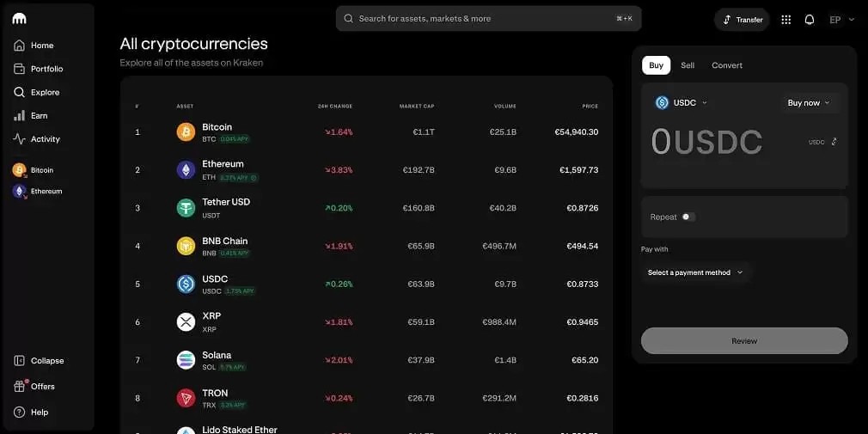Click the TRON coin icon
This screenshot has width=868, height=434.
point(186,398)
